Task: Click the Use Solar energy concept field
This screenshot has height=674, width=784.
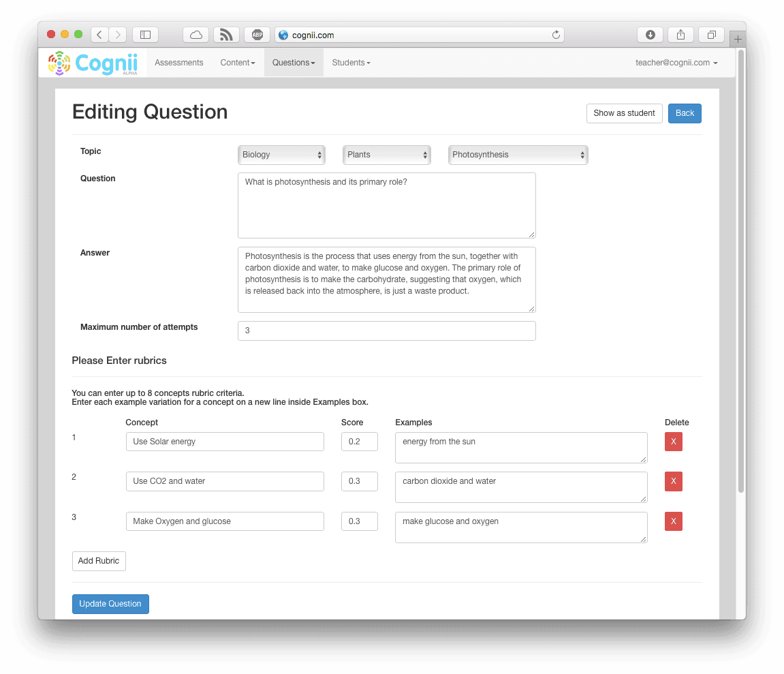Action: point(225,442)
